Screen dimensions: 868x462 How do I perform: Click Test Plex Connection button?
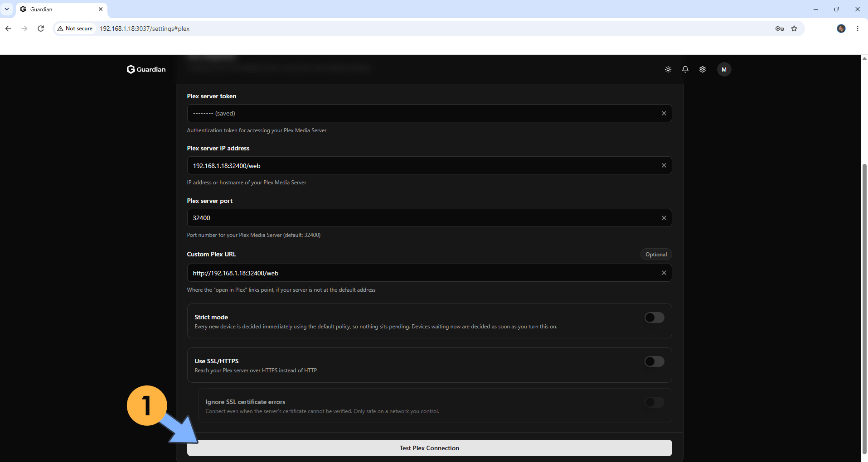click(x=429, y=448)
